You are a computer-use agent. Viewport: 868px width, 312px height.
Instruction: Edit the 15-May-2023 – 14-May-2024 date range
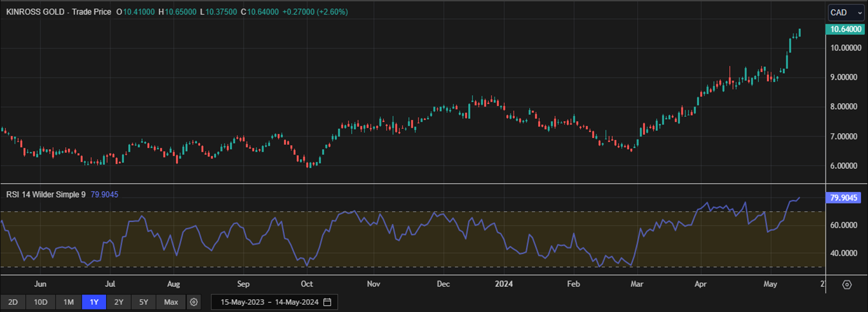tap(274, 302)
